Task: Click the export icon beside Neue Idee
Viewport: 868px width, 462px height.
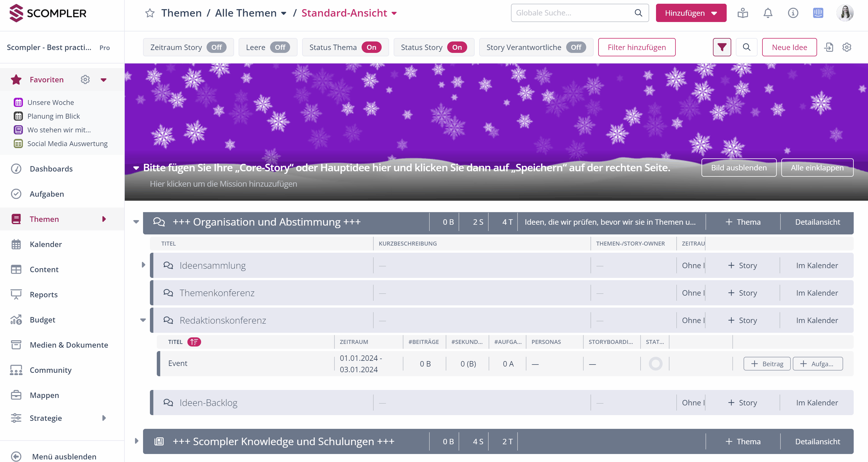Action: click(829, 47)
